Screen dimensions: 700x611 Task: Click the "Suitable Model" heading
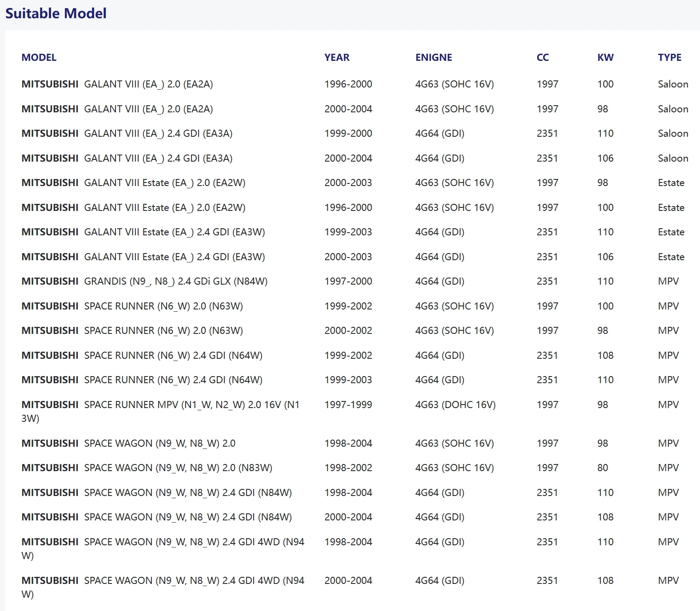coord(56,13)
